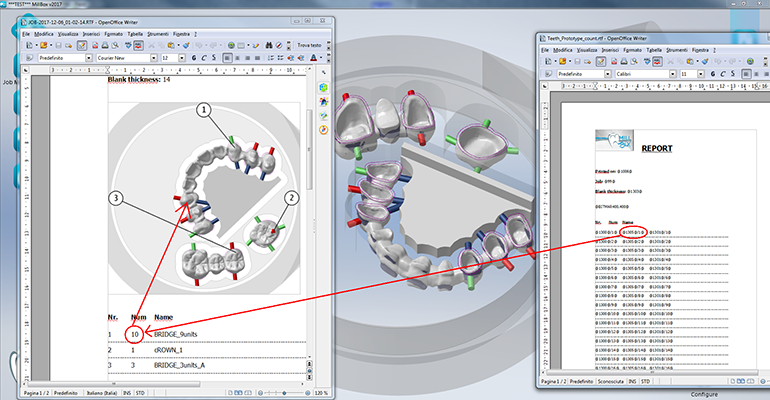The height and width of the screenshot is (400, 770).
Task: Toggle italic in JOB report window
Action: (204, 58)
